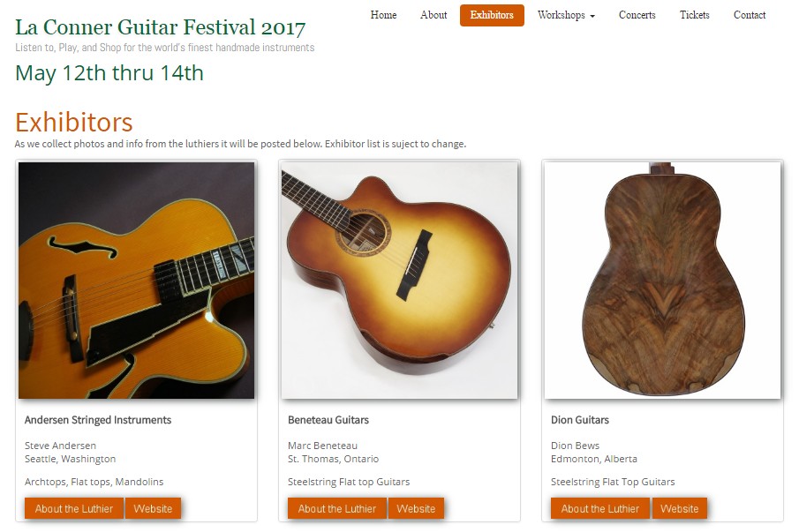Viewport: 799px width, 532px height.
Task: Click About the Luthier for Andersen
Action: click(x=74, y=508)
